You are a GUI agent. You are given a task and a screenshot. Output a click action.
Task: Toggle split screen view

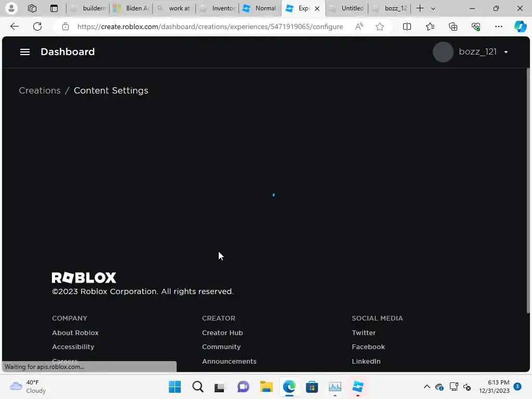coord(407,26)
